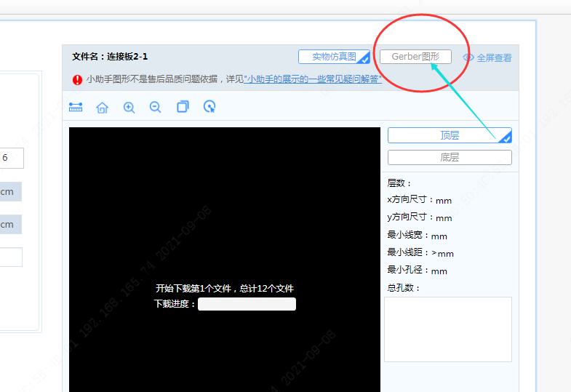Switch to the 实物仿真图 view
The width and height of the screenshot is (571, 392).
click(x=334, y=57)
